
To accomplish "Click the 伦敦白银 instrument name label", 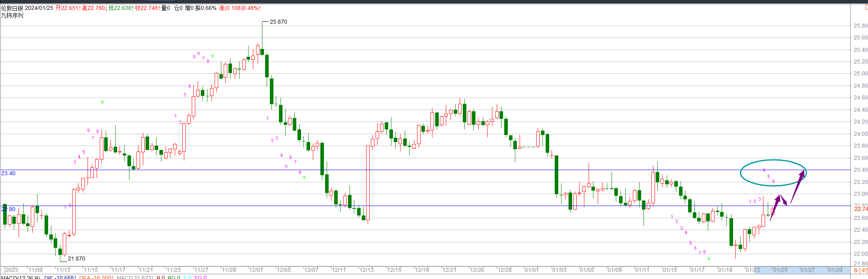I will pyautogui.click(x=12, y=8).
